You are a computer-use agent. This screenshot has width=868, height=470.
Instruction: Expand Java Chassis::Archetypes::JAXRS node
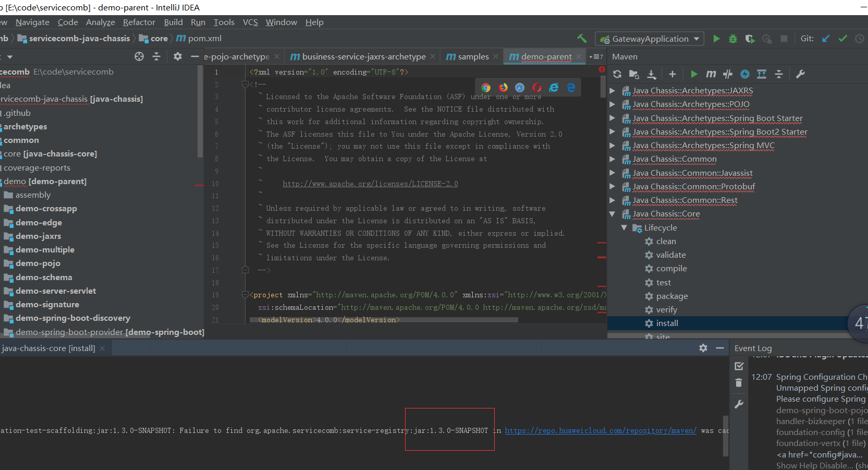click(613, 91)
